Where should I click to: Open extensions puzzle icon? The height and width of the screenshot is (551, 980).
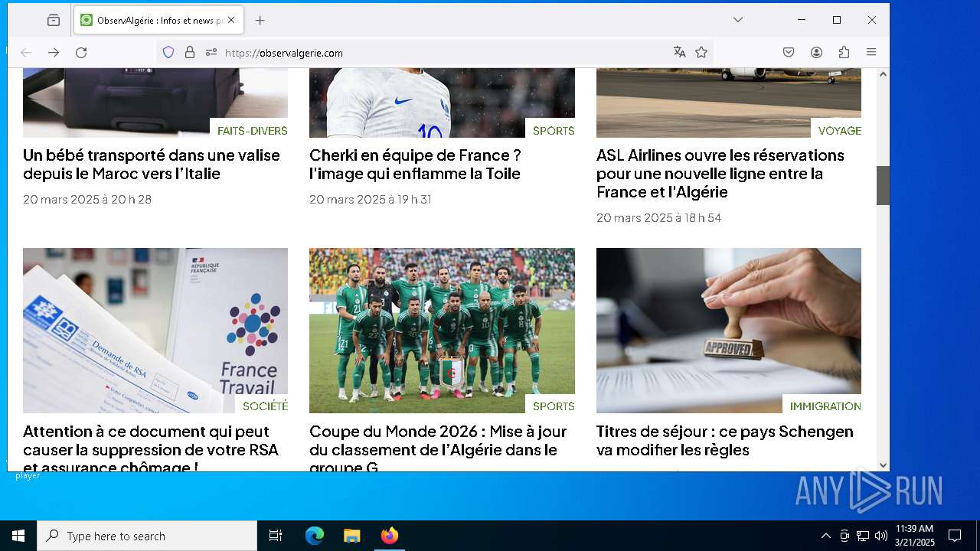(844, 52)
